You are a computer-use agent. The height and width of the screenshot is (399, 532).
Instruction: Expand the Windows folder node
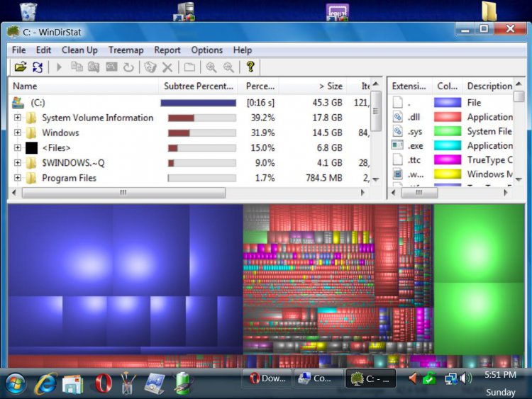coord(17,133)
